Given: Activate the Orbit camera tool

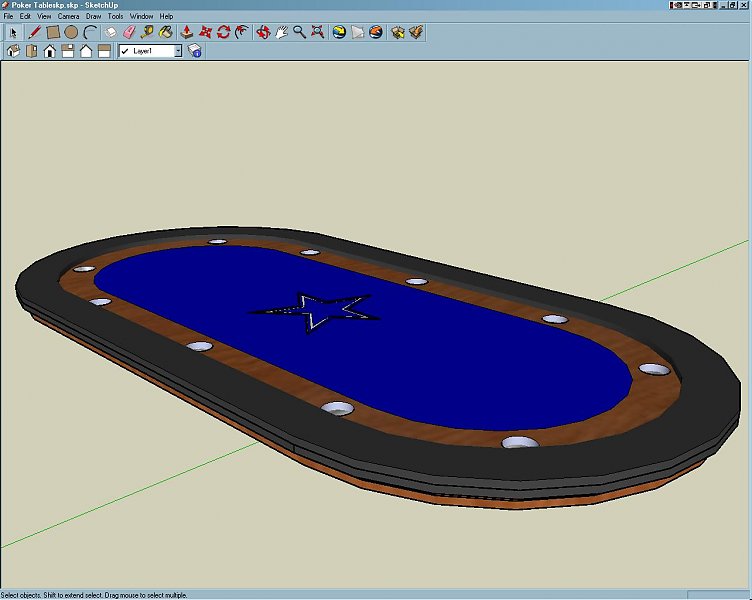Looking at the screenshot, I should pos(263,33).
